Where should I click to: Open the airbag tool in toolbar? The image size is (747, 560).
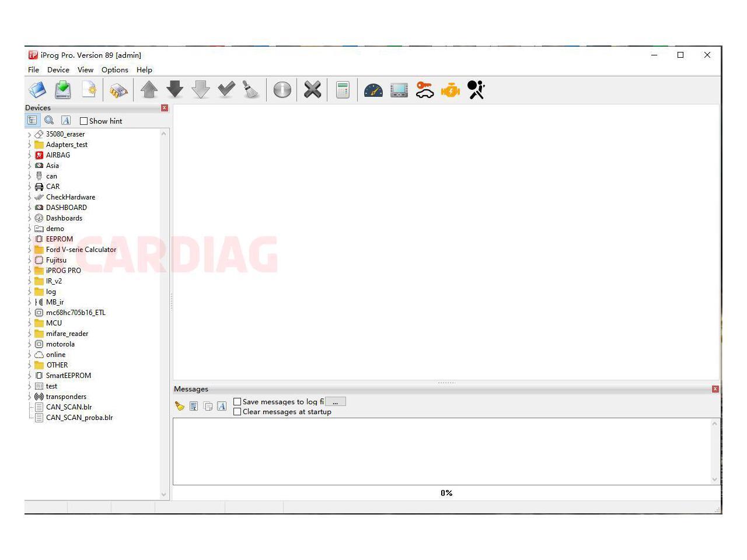tap(476, 90)
